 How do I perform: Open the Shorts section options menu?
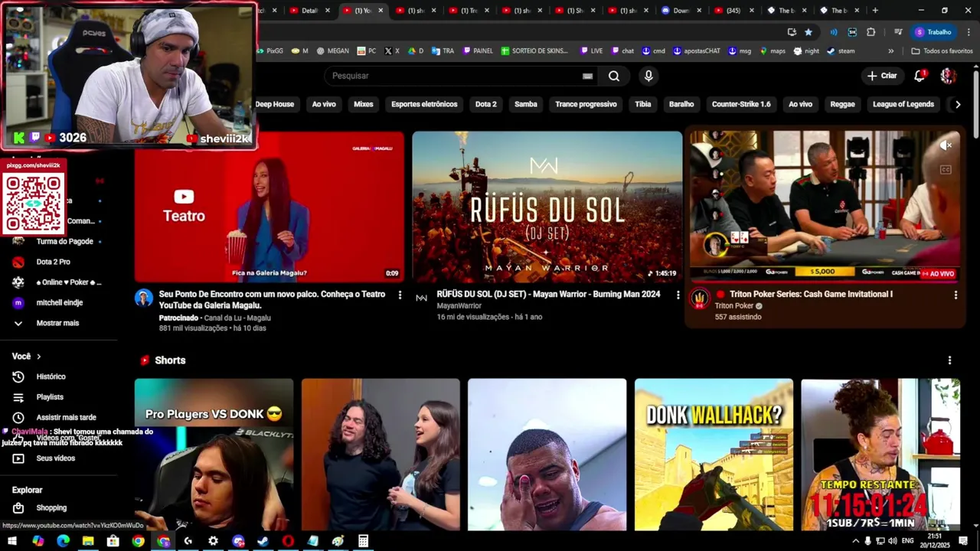coord(949,360)
